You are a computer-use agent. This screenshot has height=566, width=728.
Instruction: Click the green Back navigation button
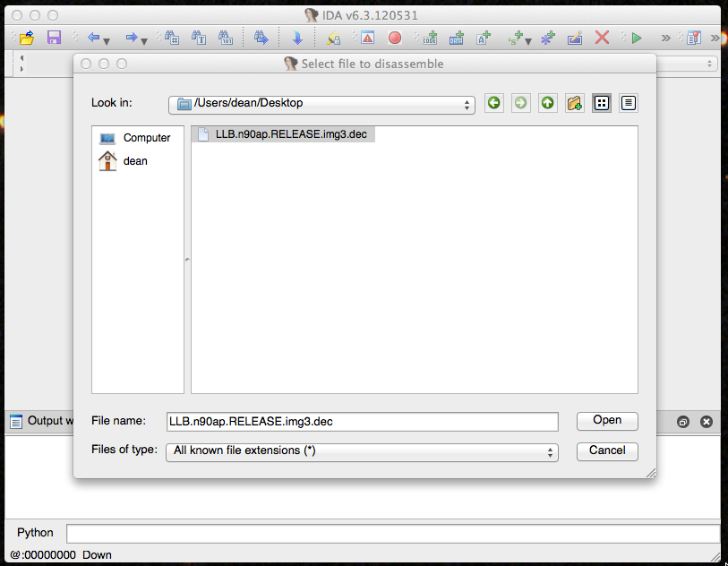click(x=494, y=103)
